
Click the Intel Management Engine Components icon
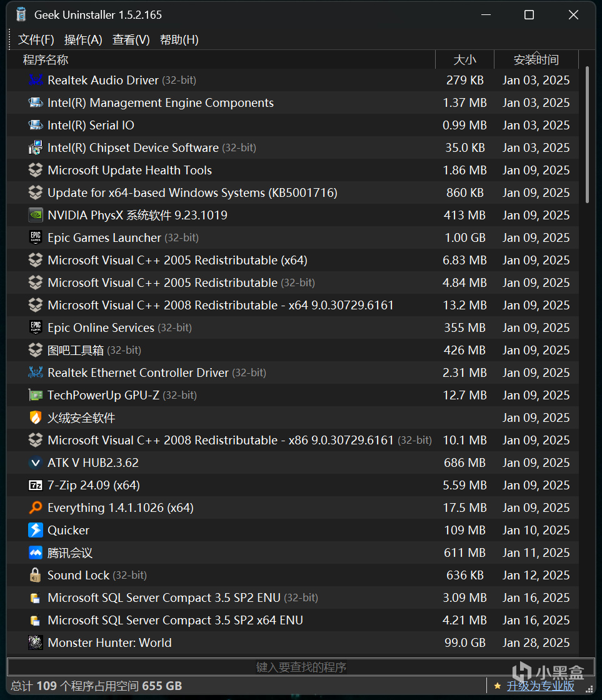(36, 102)
